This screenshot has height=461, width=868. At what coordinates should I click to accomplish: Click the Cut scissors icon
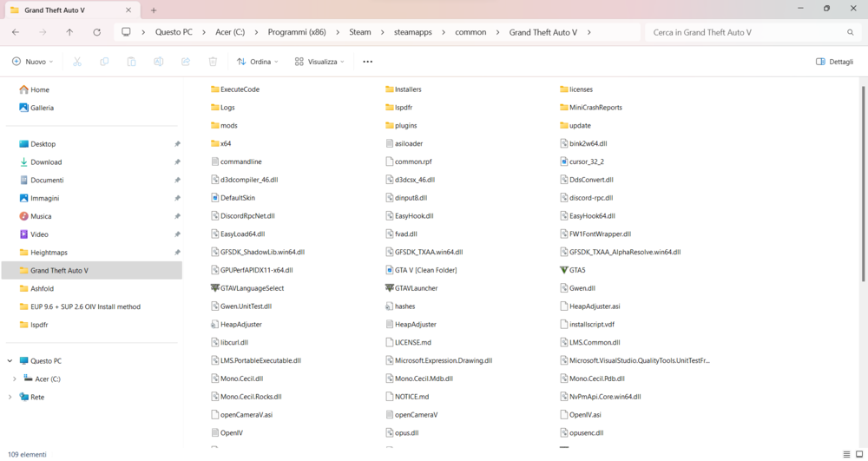click(x=77, y=62)
